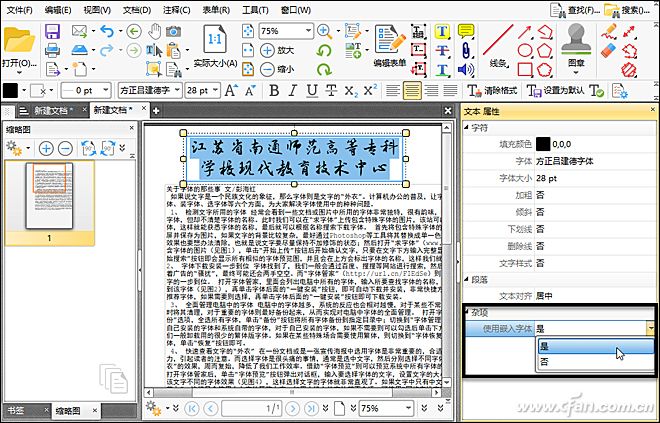Add a new document tab with plus
Image resolution: width=660 pixels, height=423 pixels.
click(x=156, y=111)
